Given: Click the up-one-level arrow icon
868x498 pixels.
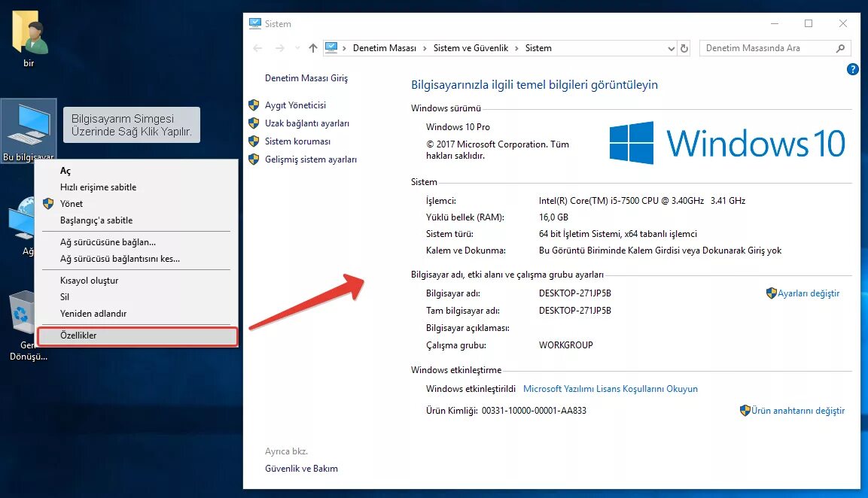Looking at the screenshot, I should (312, 47).
